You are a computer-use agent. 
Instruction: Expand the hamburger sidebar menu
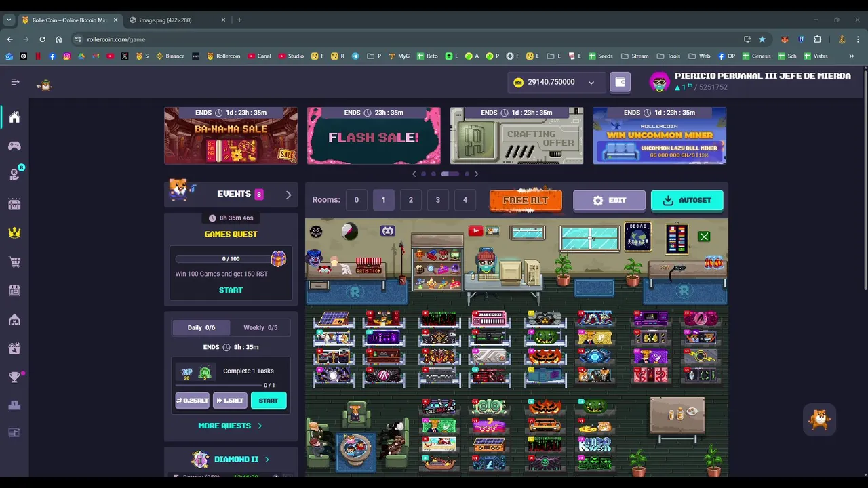[15, 82]
